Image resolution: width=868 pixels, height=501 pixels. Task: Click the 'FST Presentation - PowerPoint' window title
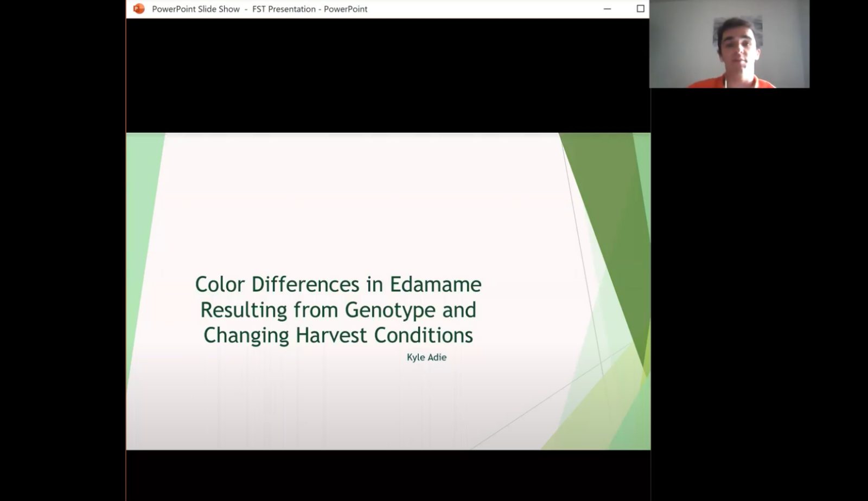pos(310,9)
